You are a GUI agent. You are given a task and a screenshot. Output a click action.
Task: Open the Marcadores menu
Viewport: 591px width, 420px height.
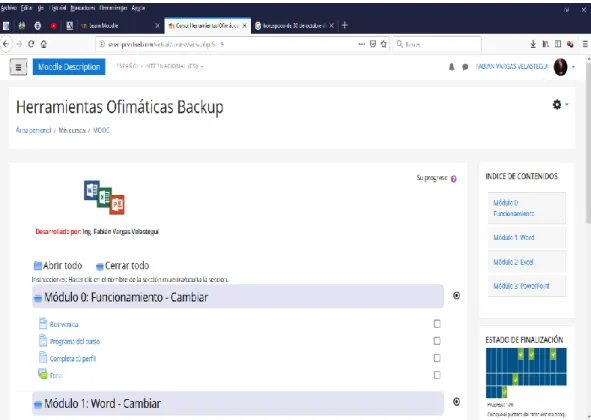(83, 8)
